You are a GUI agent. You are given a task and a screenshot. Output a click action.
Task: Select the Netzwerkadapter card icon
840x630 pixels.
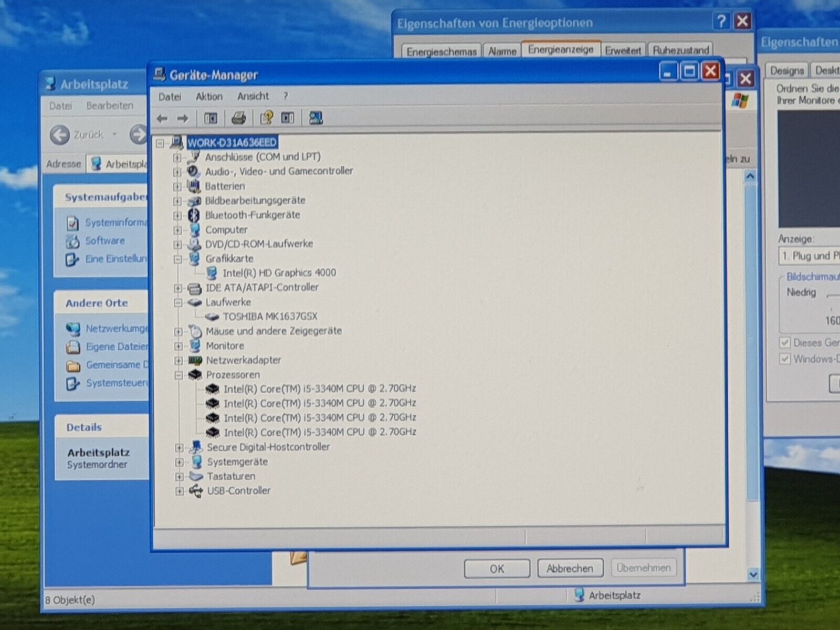click(x=195, y=360)
